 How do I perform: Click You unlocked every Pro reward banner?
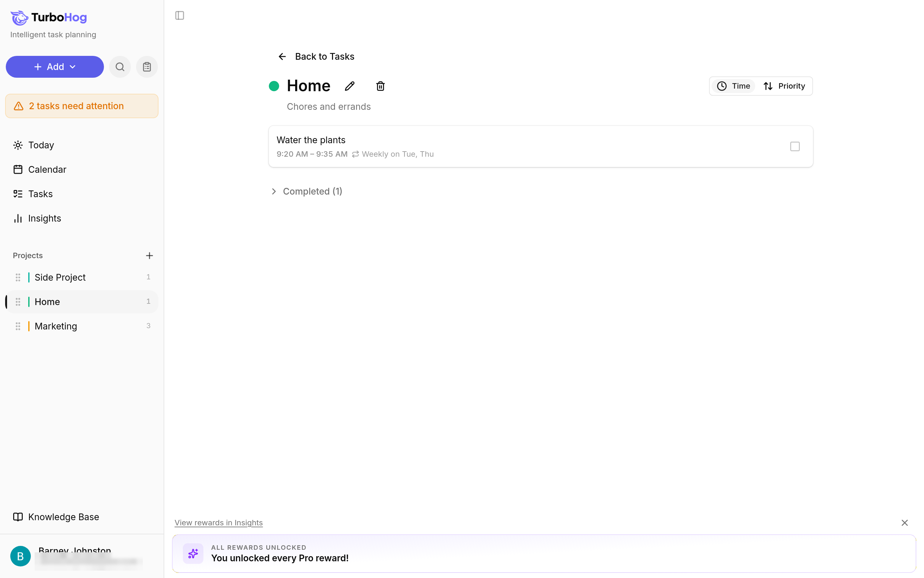[544, 553]
